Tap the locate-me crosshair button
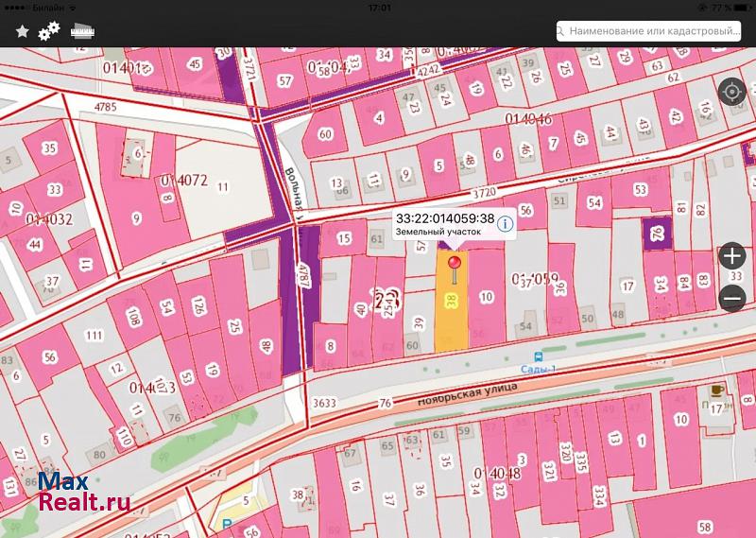 click(731, 92)
